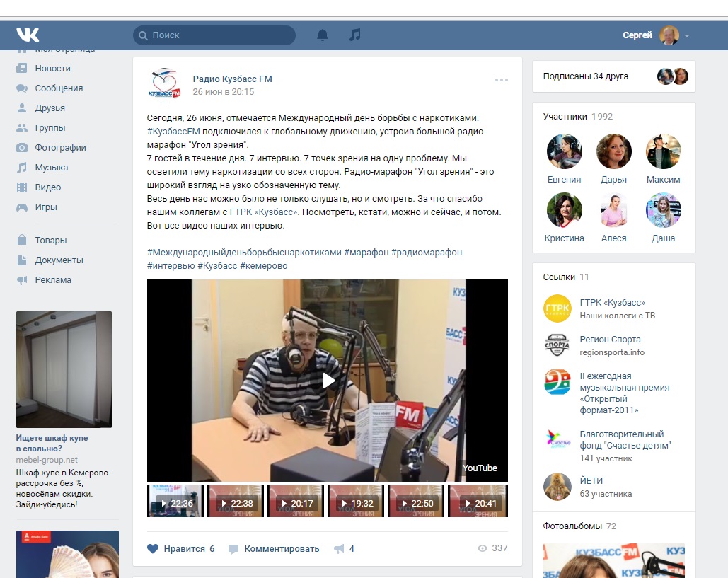Open notifications bell icon
Image resolution: width=728 pixels, height=578 pixels.
pyautogui.click(x=323, y=35)
